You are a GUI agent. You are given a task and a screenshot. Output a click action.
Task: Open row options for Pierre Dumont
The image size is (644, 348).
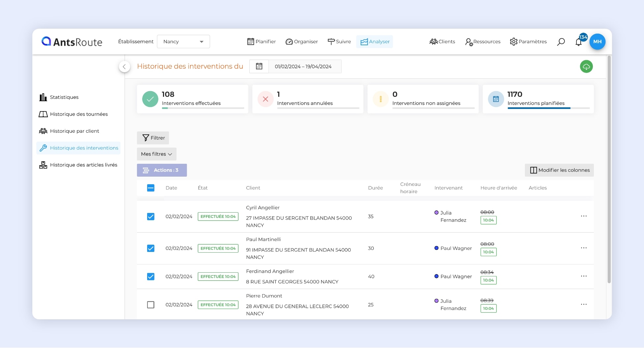(x=584, y=304)
